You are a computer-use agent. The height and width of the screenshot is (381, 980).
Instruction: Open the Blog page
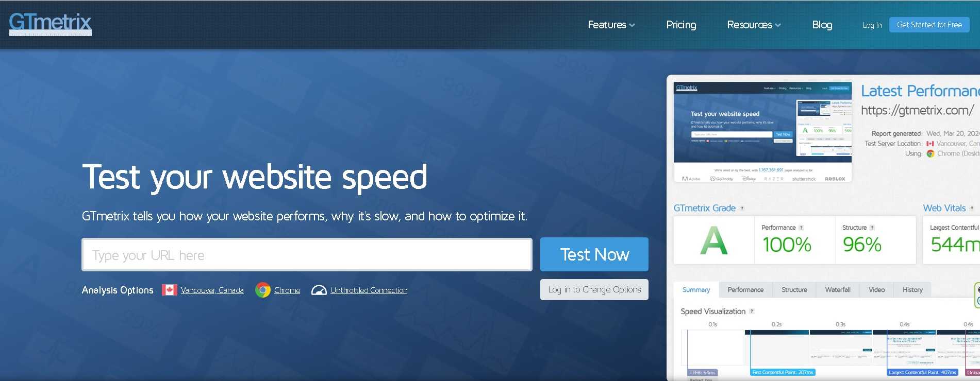point(822,25)
